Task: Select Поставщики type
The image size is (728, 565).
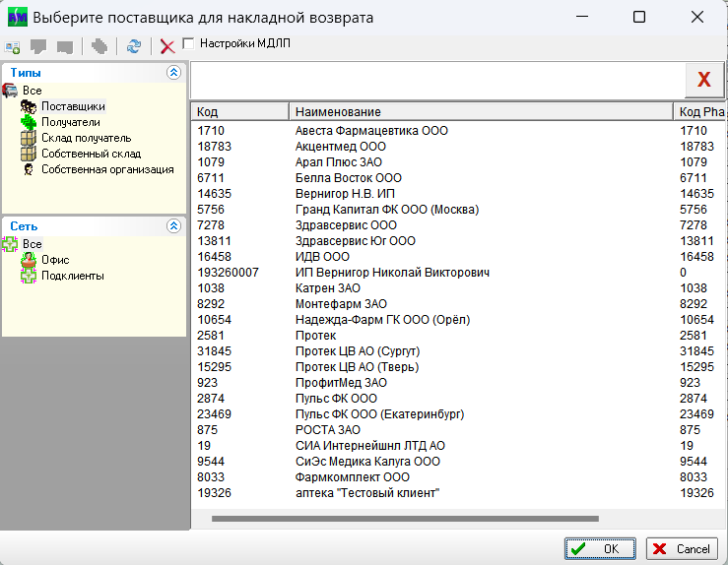Action: click(73, 106)
